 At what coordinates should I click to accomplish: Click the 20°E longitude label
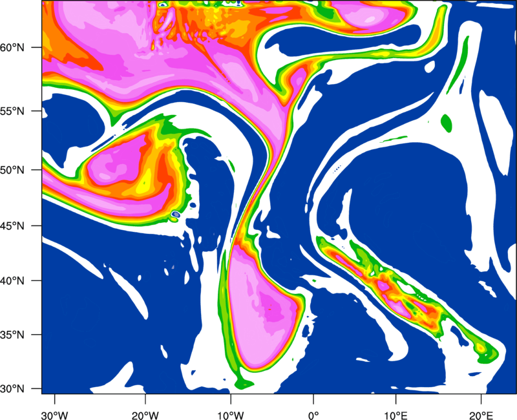point(481,415)
